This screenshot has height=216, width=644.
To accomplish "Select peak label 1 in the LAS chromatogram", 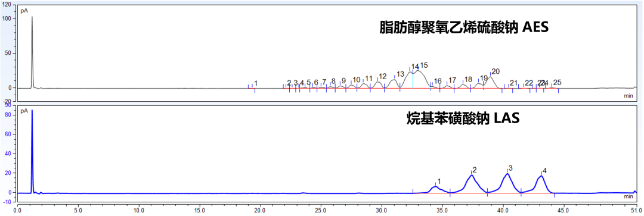I will click(439, 181).
